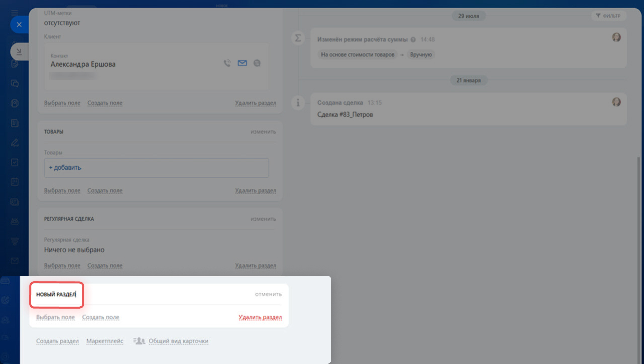
Task: Click the people icon beside Общий вид карточки
Action: (x=139, y=341)
